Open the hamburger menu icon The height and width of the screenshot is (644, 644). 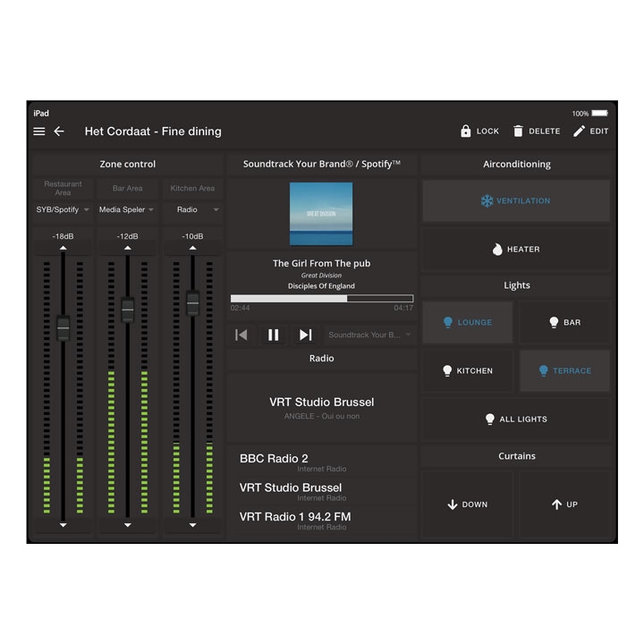[x=39, y=131]
